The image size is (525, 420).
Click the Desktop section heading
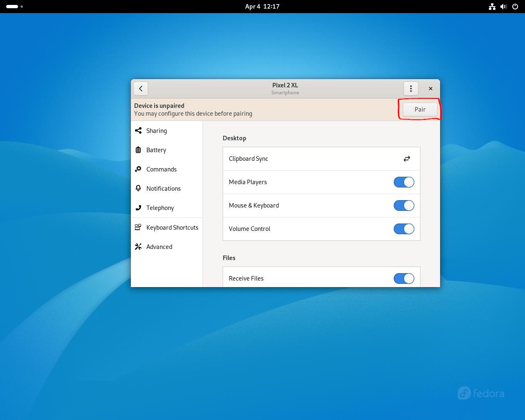coord(235,138)
